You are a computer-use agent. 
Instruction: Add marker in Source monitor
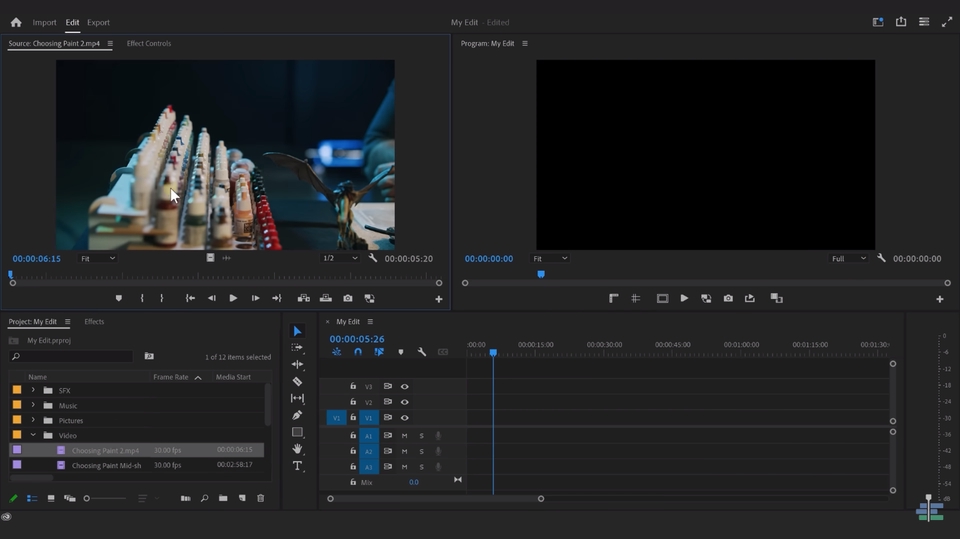119,298
